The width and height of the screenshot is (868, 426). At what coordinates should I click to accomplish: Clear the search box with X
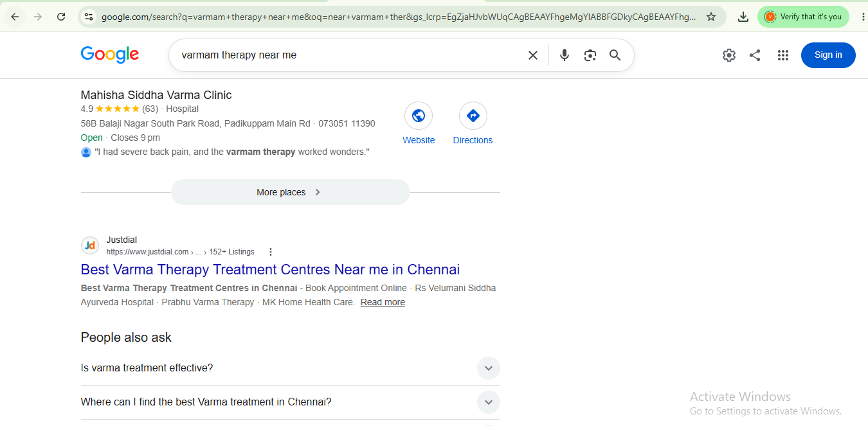[x=533, y=55]
